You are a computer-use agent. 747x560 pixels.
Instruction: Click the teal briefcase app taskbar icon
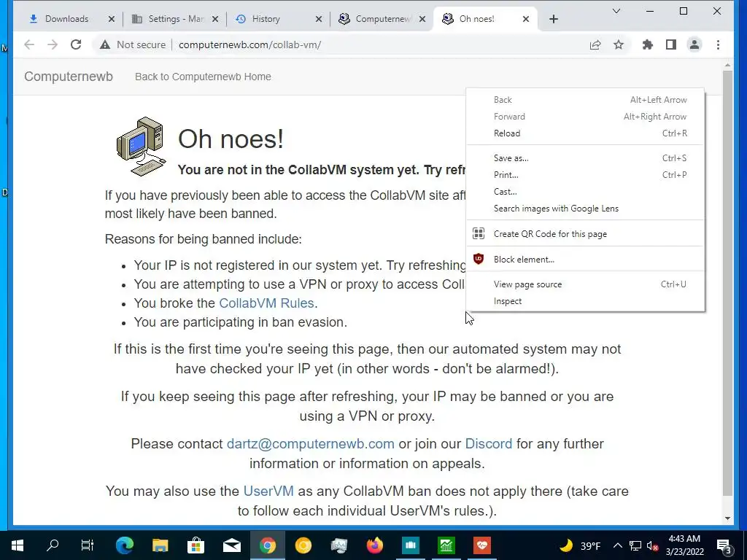point(410,545)
